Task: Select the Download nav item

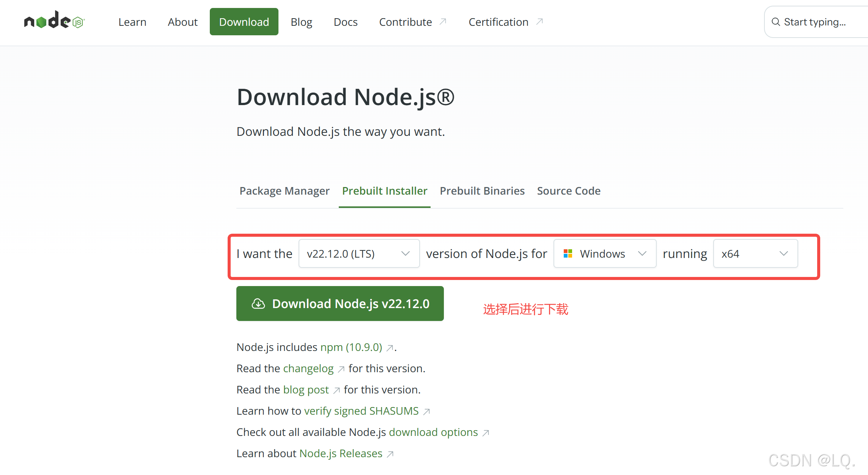Action: [x=244, y=22]
